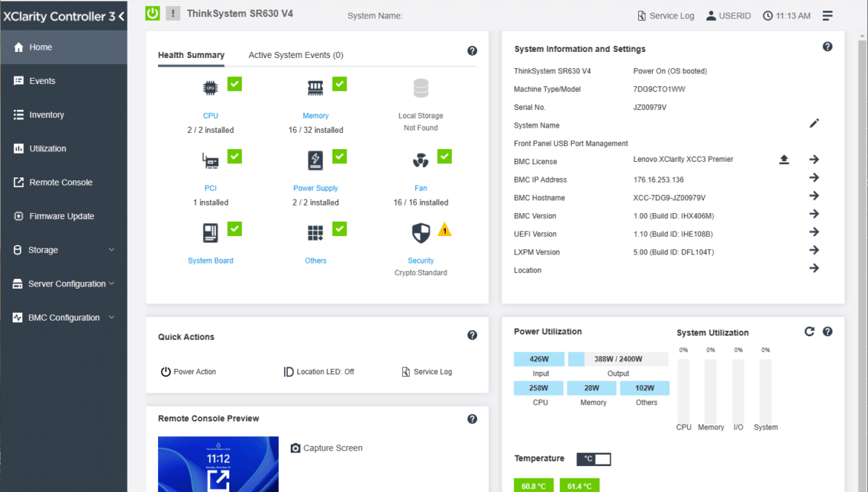Click the Fan icon
Screen dimensions: 868x492
coord(421,160)
